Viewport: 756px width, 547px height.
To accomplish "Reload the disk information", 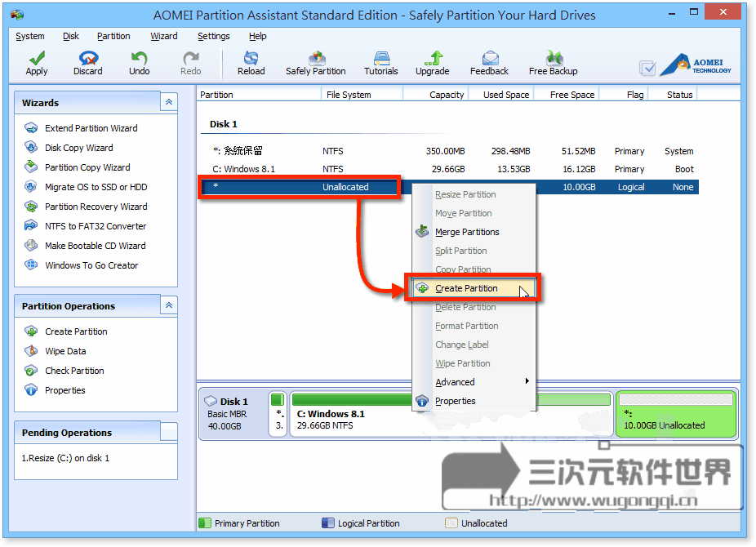I will point(251,63).
